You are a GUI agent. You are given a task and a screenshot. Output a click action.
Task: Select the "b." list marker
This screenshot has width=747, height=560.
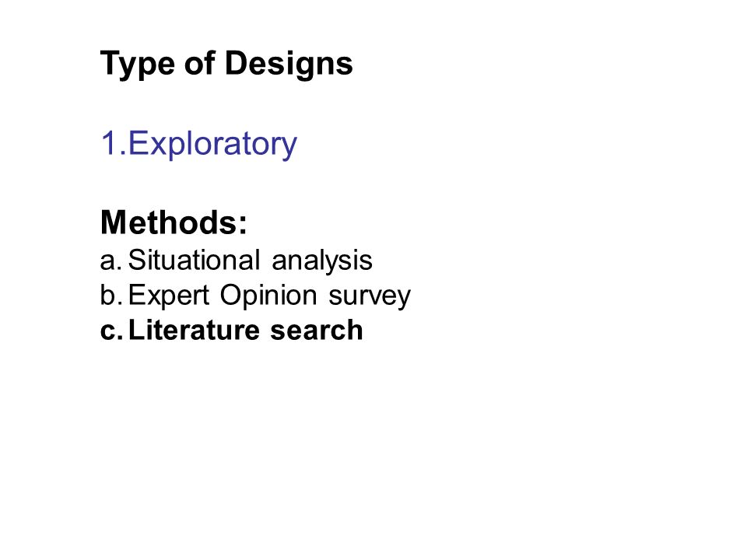point(111,296)
